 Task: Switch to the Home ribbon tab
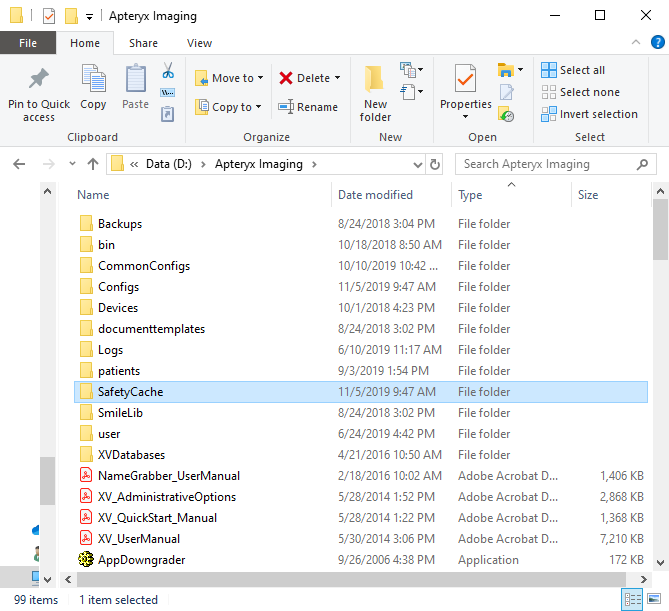pos(85,43)
